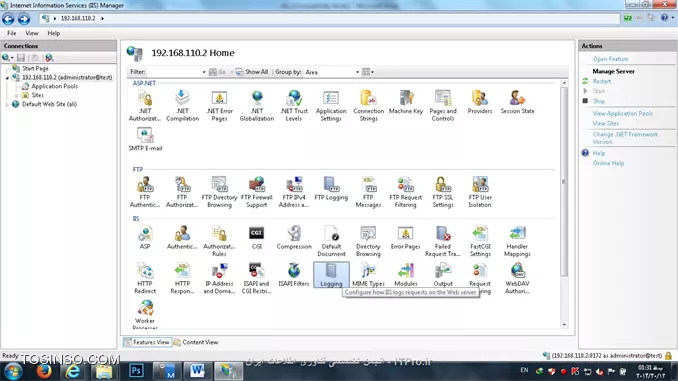
Task: Open the FTP SSL Settings feature
Action: click(443, 192)
